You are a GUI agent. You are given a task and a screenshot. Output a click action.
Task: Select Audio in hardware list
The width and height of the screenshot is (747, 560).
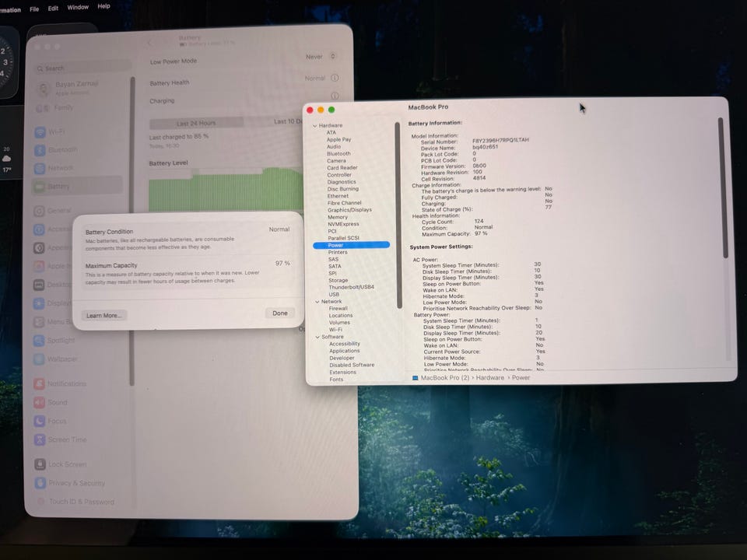click(x=334, y=147)
